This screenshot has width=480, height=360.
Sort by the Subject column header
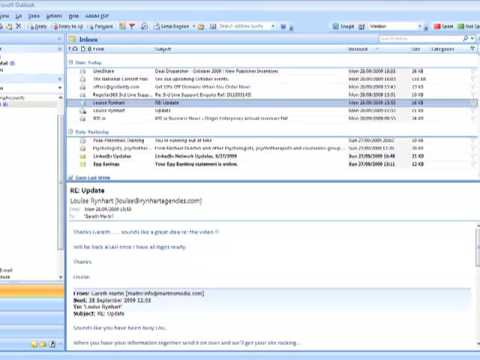click(163, 49)
